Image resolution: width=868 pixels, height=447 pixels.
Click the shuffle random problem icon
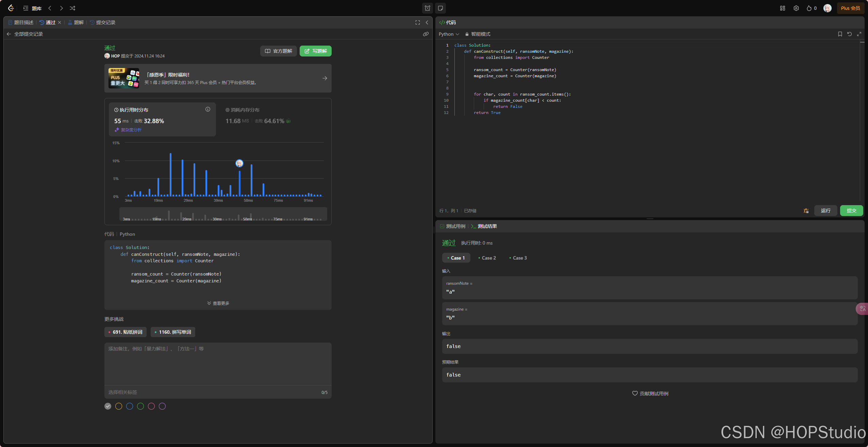72,8
